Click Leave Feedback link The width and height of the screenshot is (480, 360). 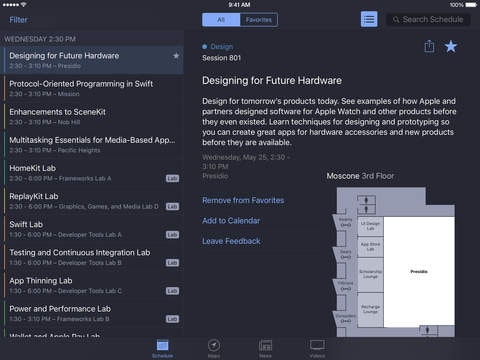pyautogui.click(x=231, y=241)
